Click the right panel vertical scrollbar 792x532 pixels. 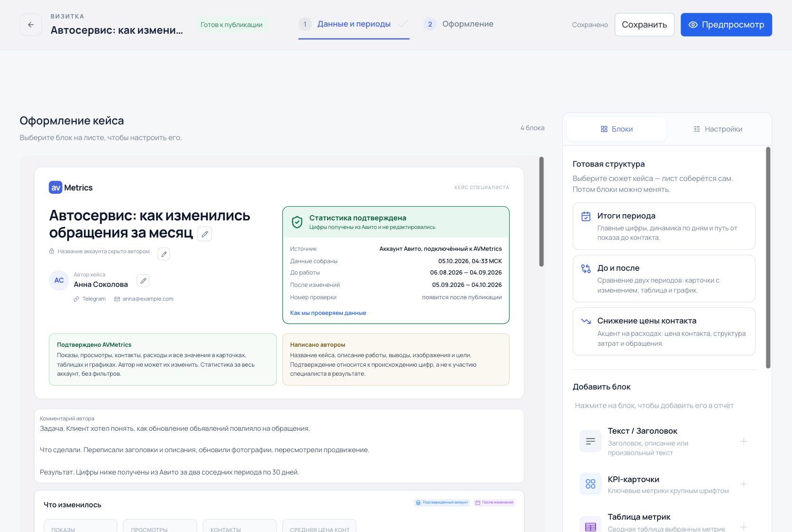click(x=768, y=257)
